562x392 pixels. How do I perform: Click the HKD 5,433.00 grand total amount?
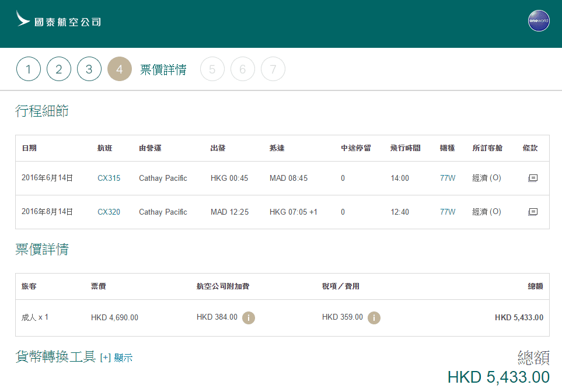coord(498,377)
